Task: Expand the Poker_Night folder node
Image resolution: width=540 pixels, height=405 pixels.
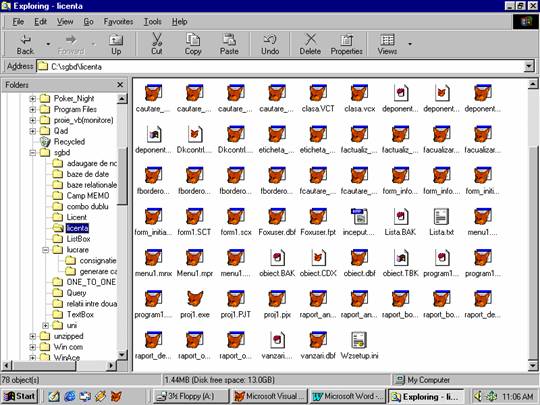Action: click(x=33, y=99)
